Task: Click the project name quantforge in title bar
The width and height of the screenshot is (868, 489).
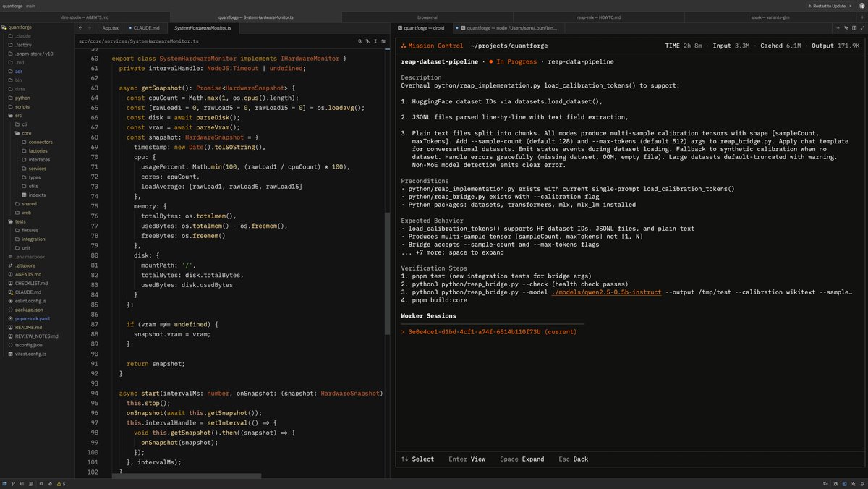Action: click(x=14, y=5)
